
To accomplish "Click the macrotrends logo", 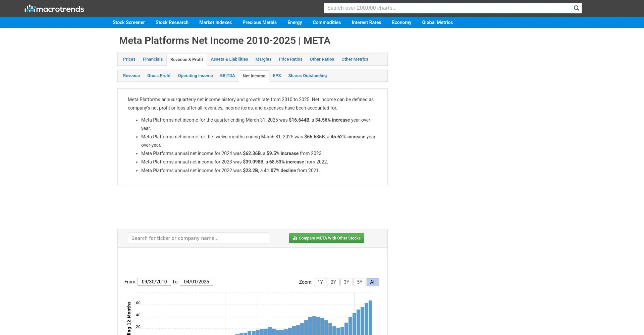I will pyautogui.click(x=54, y=8).
